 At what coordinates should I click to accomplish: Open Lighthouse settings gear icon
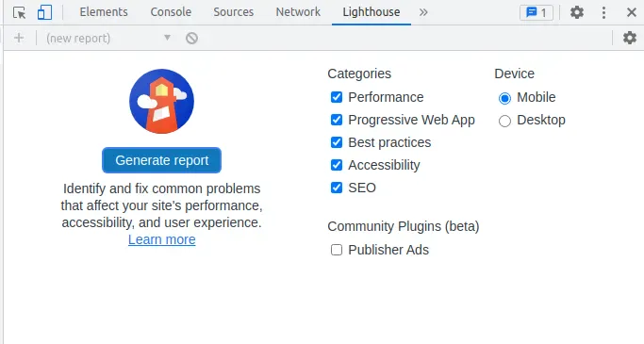pyautogui.click(x=630, y=38)
